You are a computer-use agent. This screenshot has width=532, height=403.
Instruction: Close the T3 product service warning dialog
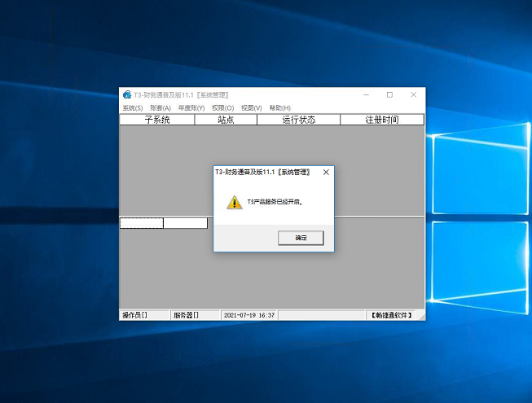click(x=326, y=172)
